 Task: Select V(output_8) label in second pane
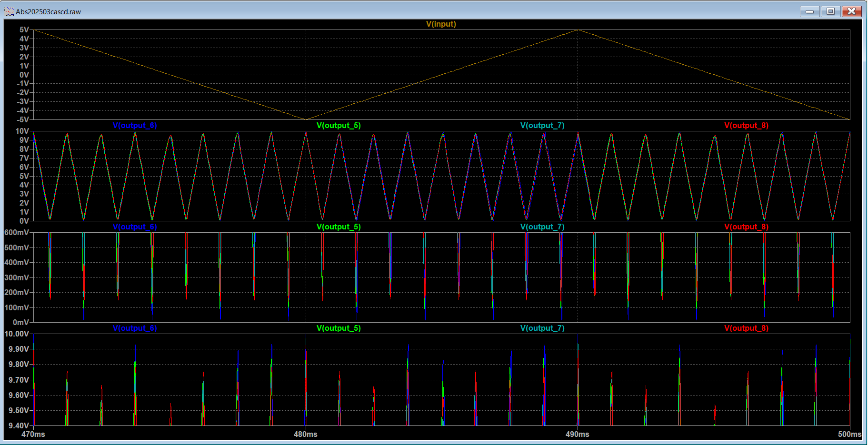click(746, 125)
